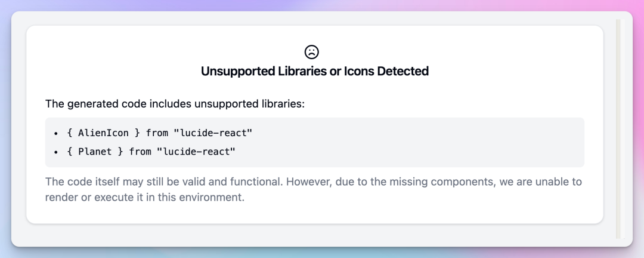Click 'The generated code includes unsupported libraries' text
Screen dimensions: 644x258
(x=175, y=104)
